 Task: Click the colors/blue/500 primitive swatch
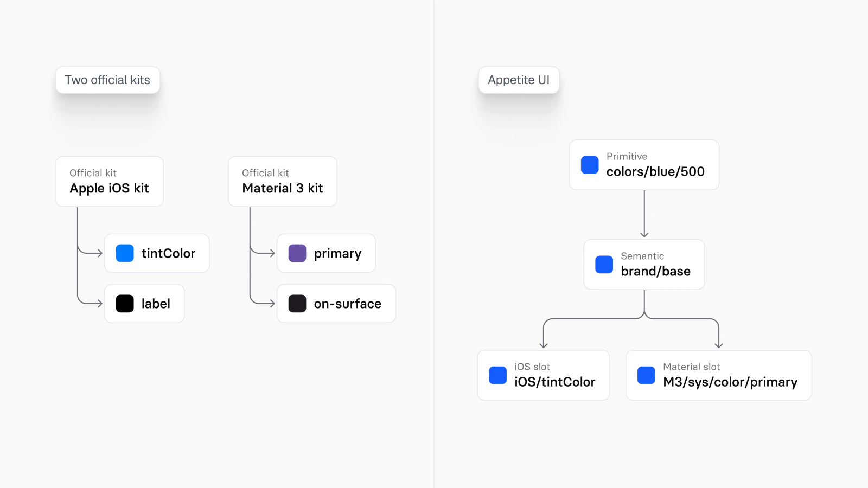point(590,165)
